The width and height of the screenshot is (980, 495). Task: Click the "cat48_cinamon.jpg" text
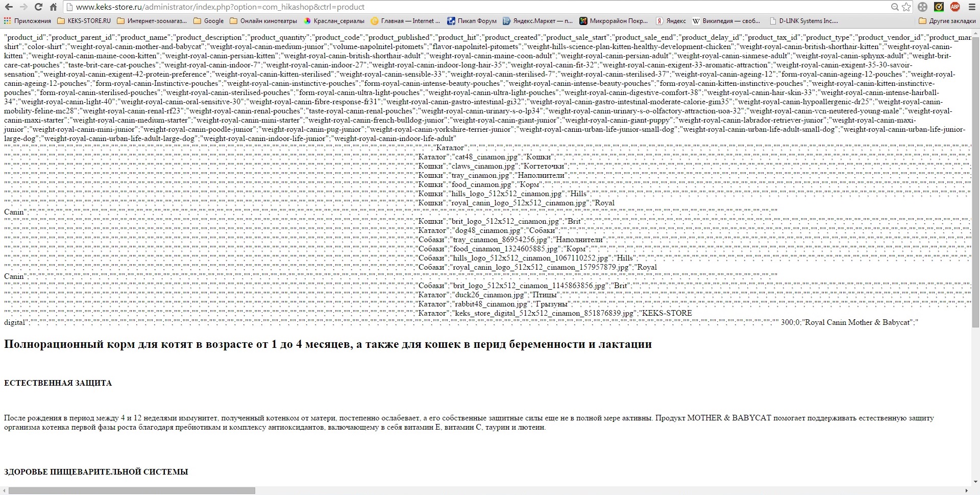point(486,157)
